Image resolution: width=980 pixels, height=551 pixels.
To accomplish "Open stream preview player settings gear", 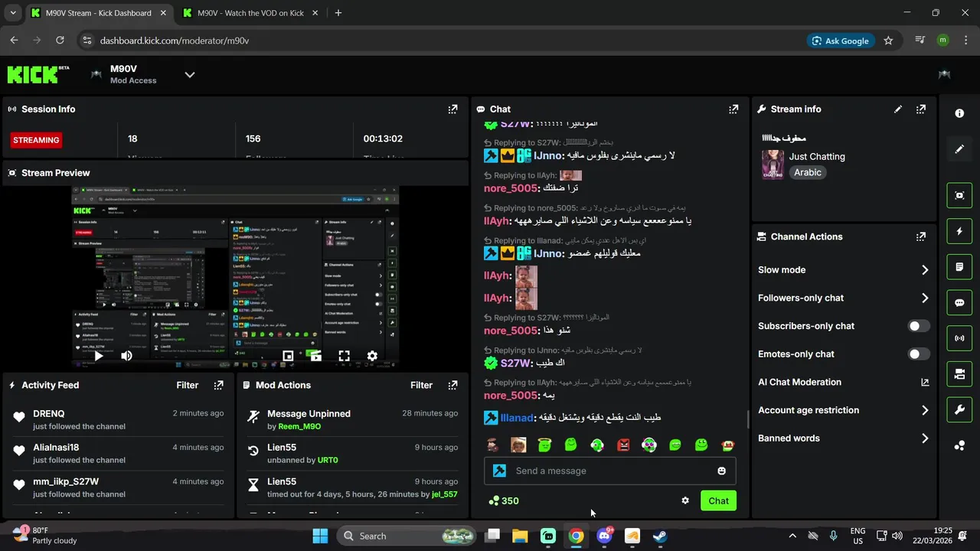I will coord(372,356).
